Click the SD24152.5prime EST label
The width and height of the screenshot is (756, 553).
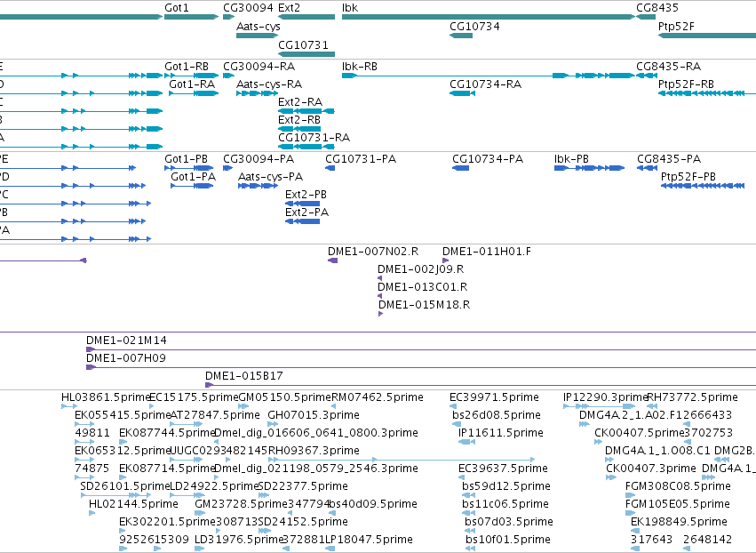(303, 522)
